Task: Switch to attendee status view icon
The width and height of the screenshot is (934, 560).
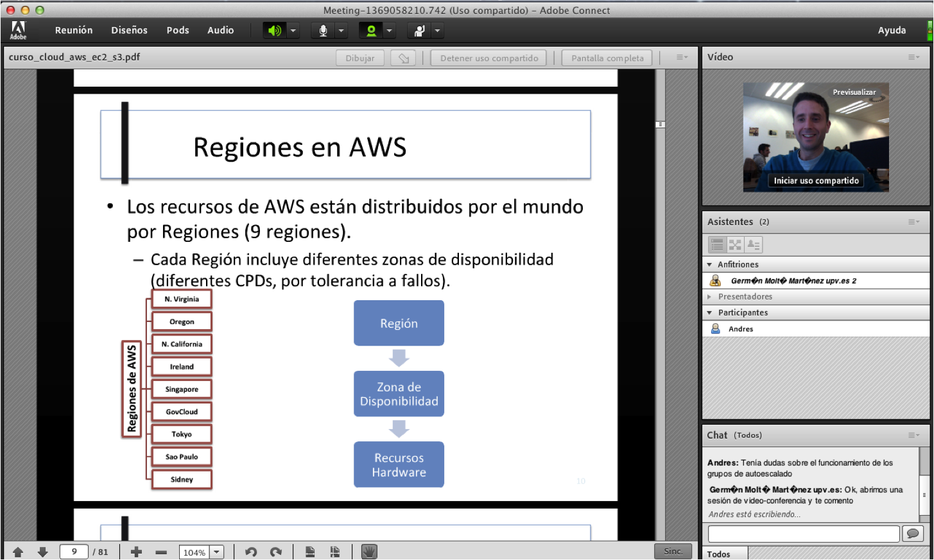Action: pos(754,244)
